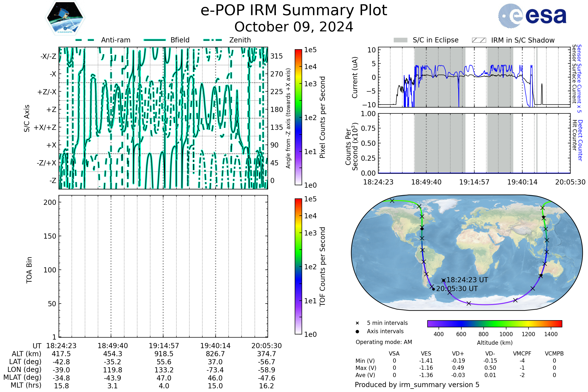This screenshot has width=588, height=392.
Task: Click the 5 min intervals cross marker
Action: [x=357, y=323]
